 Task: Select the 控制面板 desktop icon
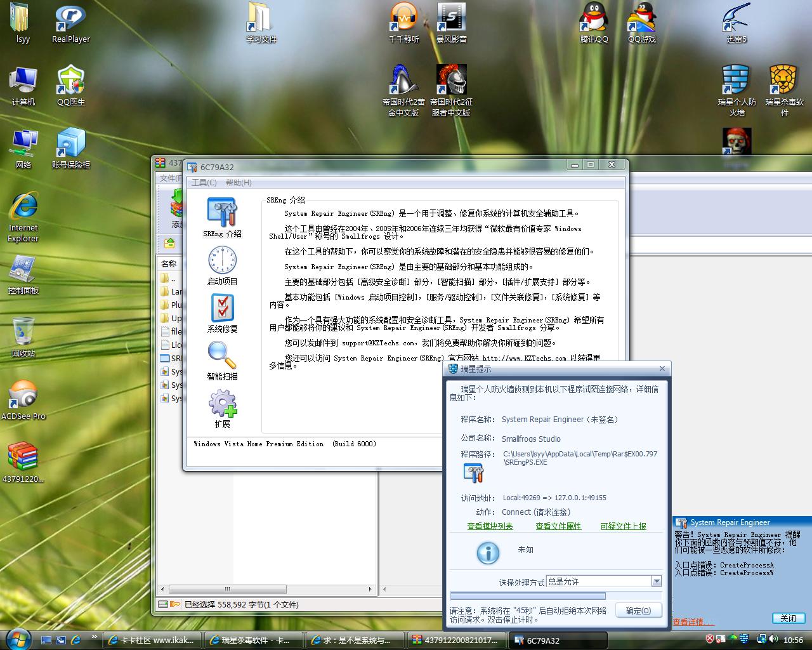pos(23,275)
